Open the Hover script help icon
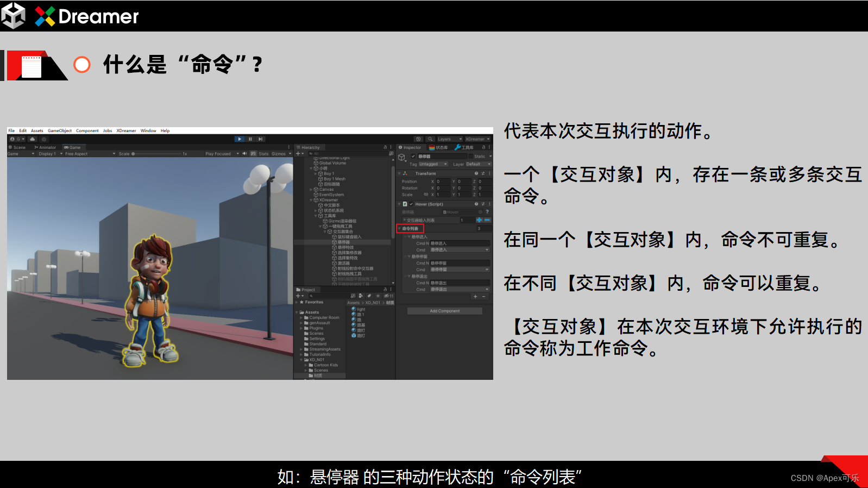 [476, 204]
